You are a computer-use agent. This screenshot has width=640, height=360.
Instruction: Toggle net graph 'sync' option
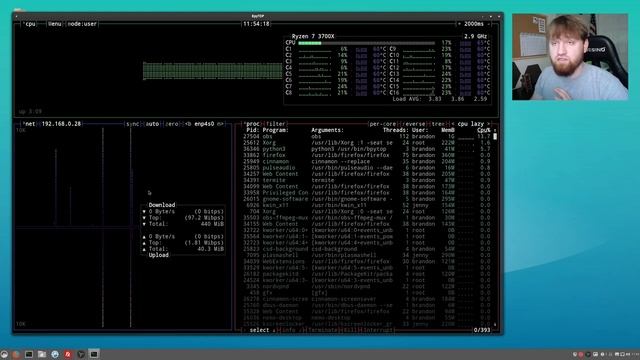point(133,124)
